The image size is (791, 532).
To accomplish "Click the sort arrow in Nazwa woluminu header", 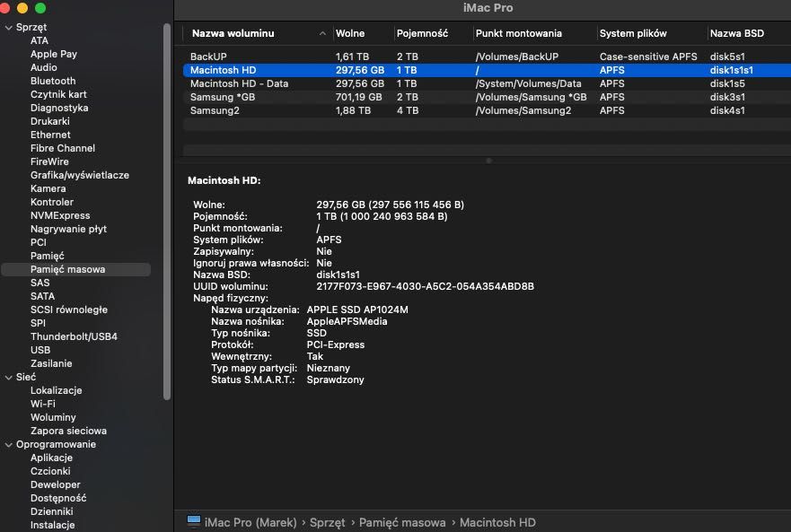I will point(322,34).
